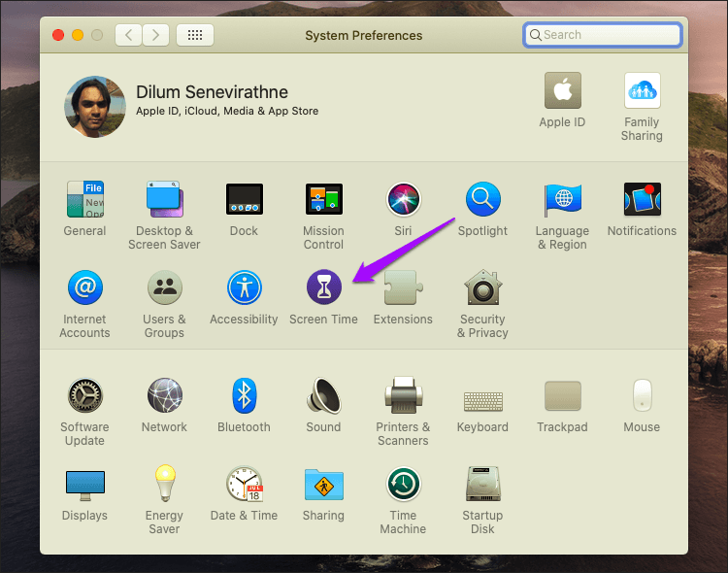Open Notifications preferences
This screenshot has height=573, width=728.
[643, 199]
